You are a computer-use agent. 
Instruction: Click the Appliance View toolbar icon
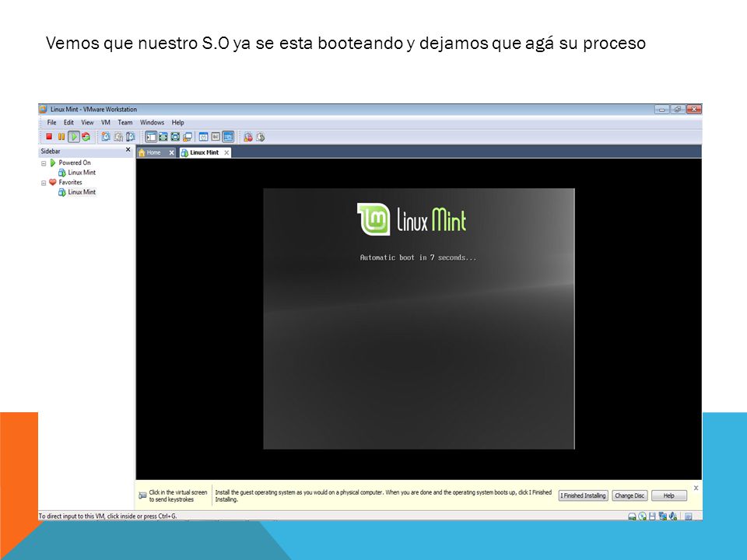point(216,137)
